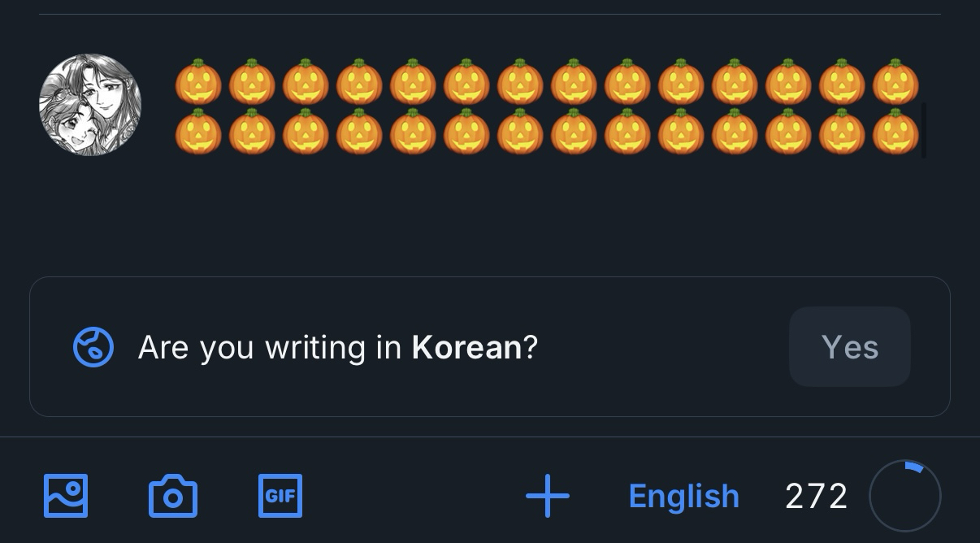Click the middle pumpkin emoji of the bottom row
Image resolution: width=980 pixels, height=543 pixels.
(x=520, y=132)
